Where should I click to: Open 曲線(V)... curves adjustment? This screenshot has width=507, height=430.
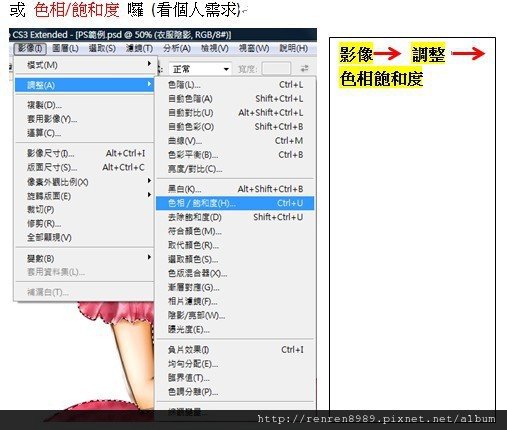pyautogui.click(x=235, y=141)
